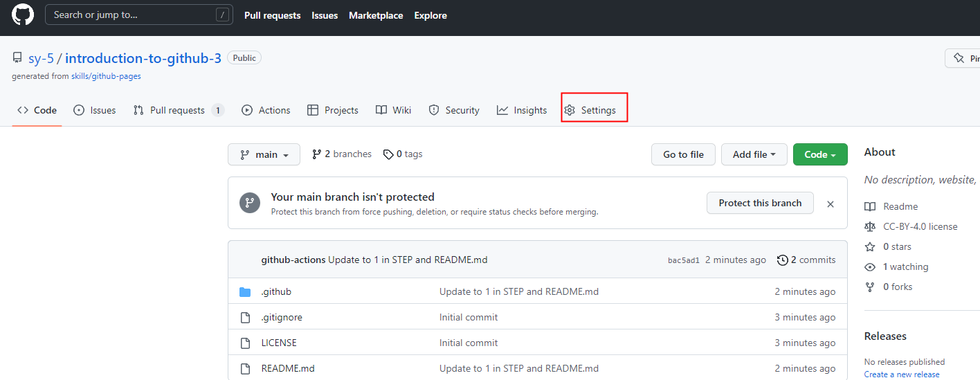
Task: Click the Readme book icon in About
Action: coord(870,206)
